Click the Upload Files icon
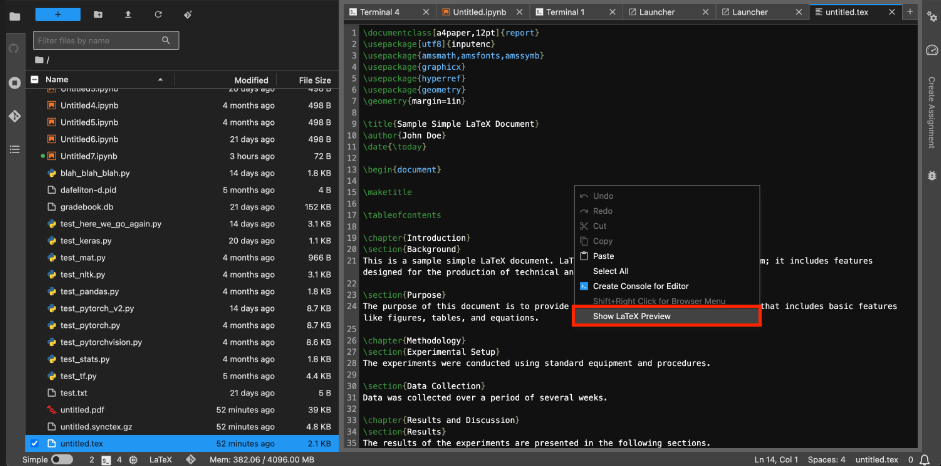 click(x=128, y=14)
